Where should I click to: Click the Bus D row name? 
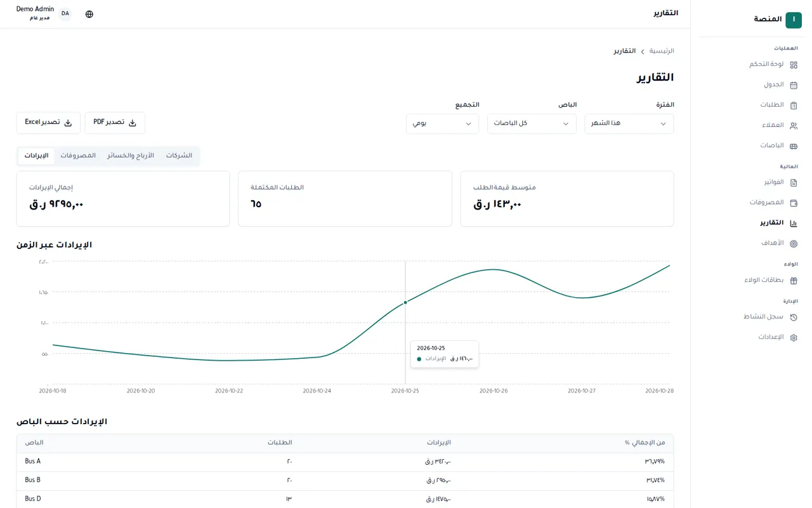(33, 499)
